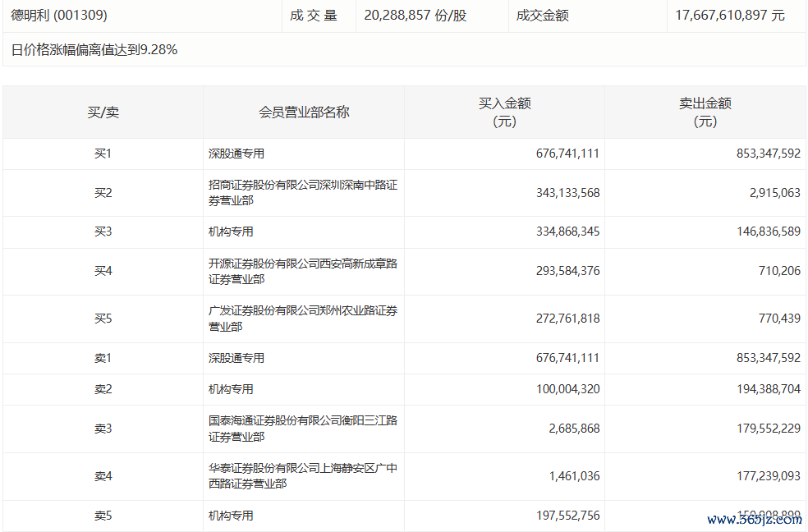The width and height of the screenshot is (808, 532).
Task: Click 国泰海通证券股份有限公司衡阳三江路证券营业部 name
Action: coord(302,429)
